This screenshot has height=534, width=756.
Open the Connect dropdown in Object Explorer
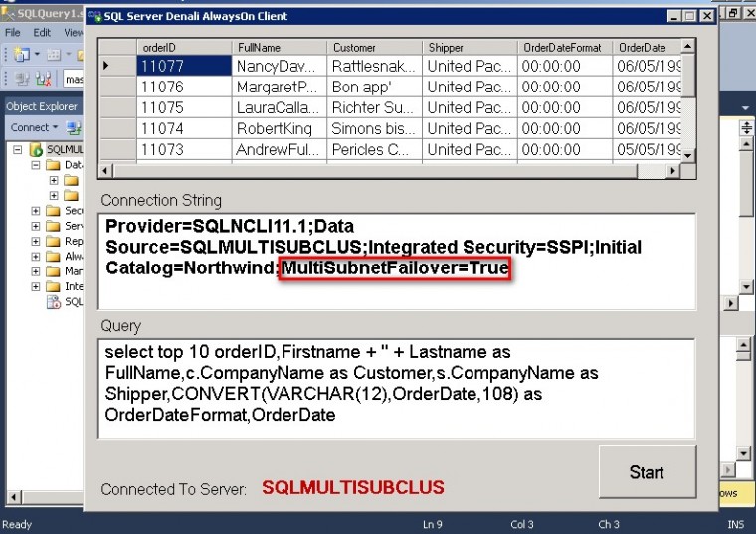34,127
